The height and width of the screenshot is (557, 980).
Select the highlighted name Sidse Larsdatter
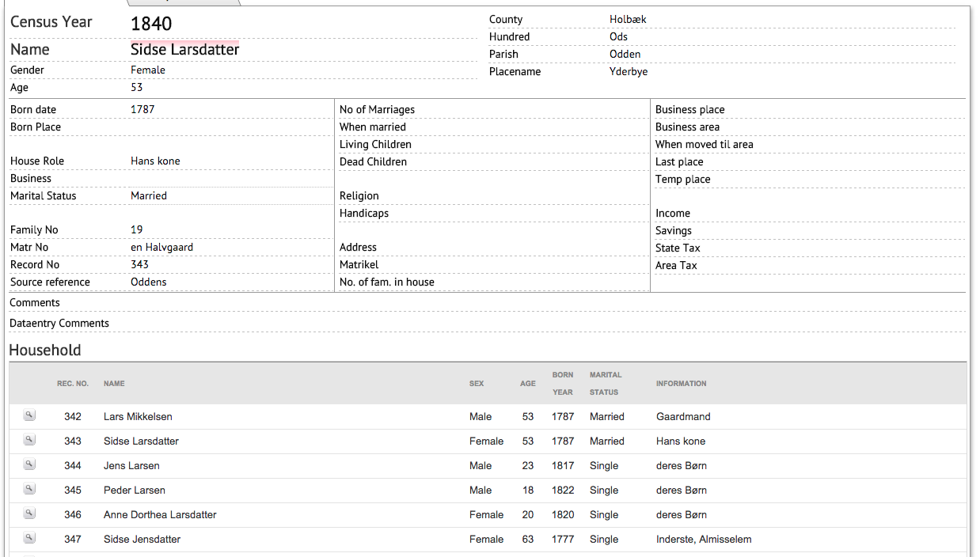tap(184, 49)
